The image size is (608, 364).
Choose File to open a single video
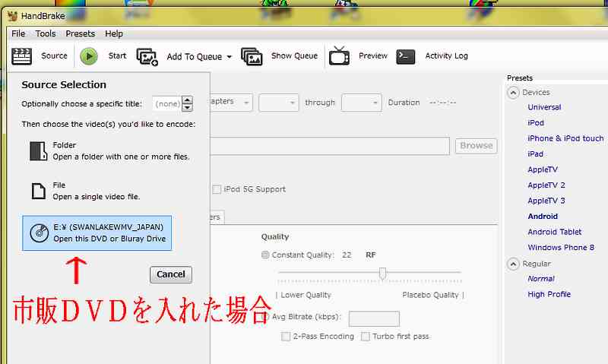[86, 191]
